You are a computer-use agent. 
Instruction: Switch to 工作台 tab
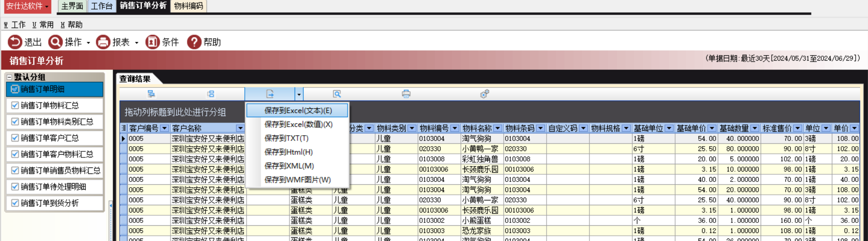pyautogui.click(x=101, y=6)
